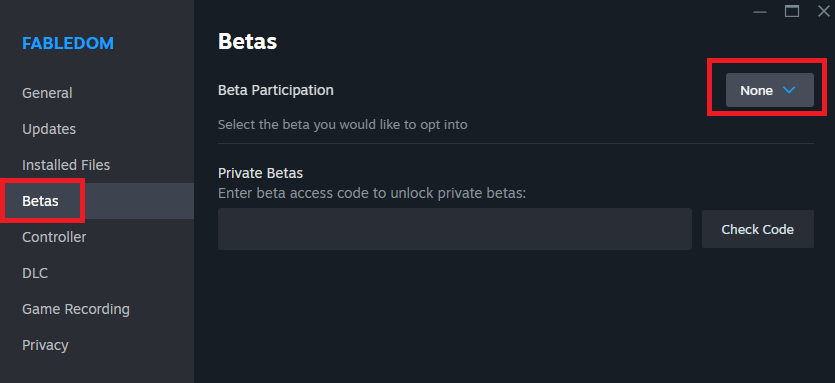Click the FABLEDOM game title
835x383 pixels.
68,43
